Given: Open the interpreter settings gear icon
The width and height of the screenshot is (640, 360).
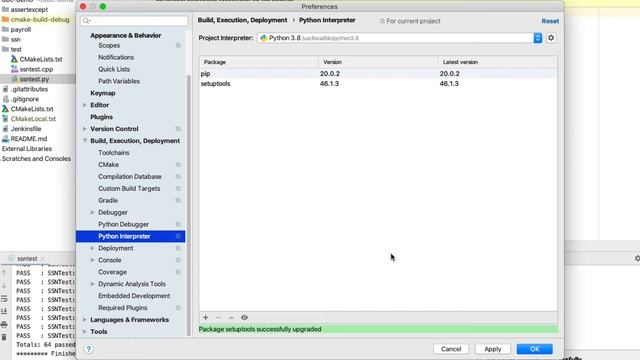Looking at the screenshot, I should click(551, 38).
